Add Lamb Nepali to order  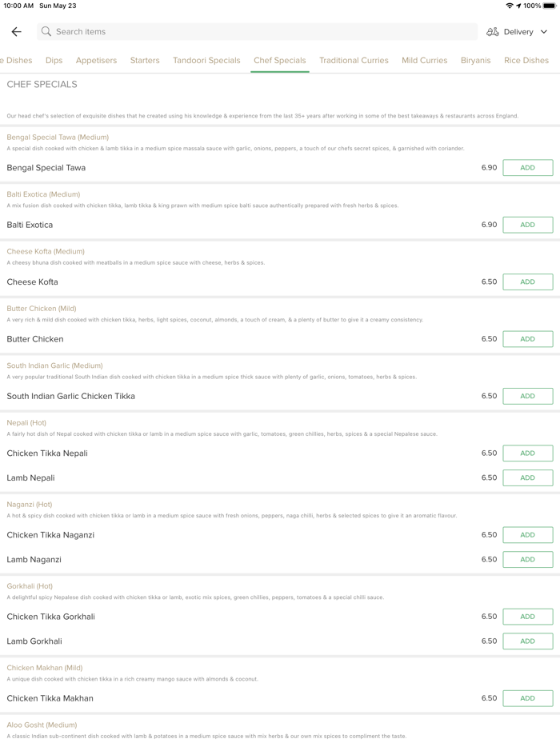(527, 477)
